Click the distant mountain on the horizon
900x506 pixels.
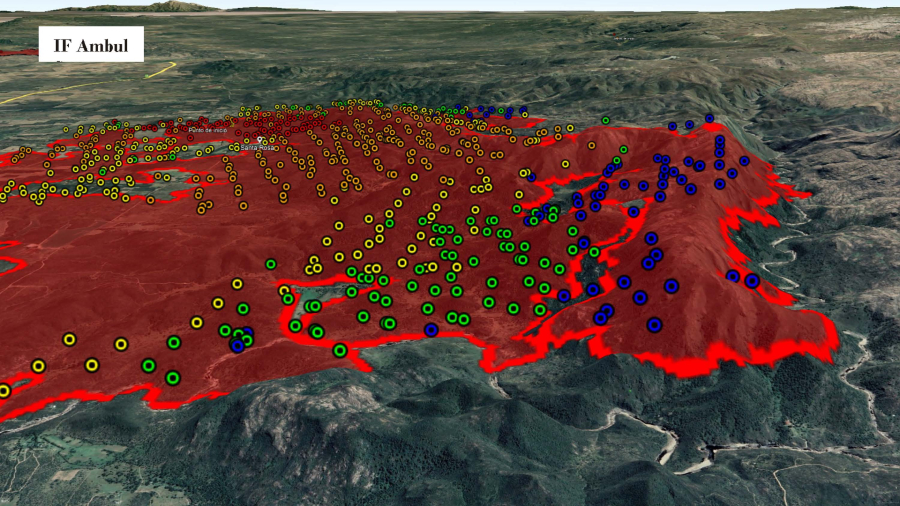coord(180,6)
